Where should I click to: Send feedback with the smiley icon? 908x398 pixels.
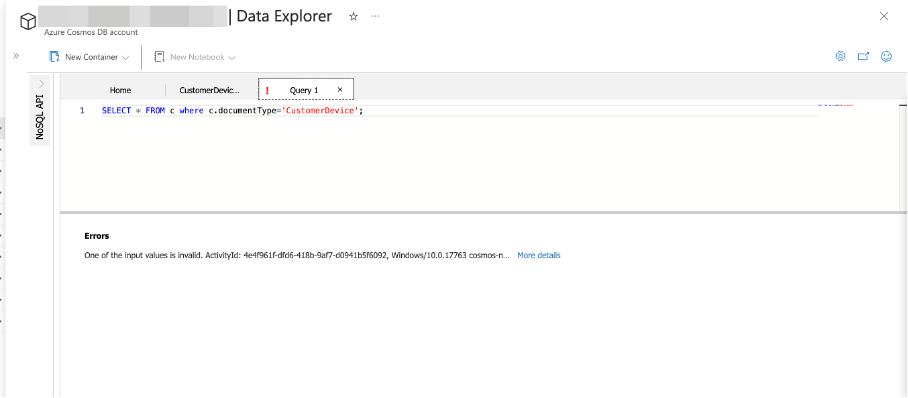[x=886, y=56]
